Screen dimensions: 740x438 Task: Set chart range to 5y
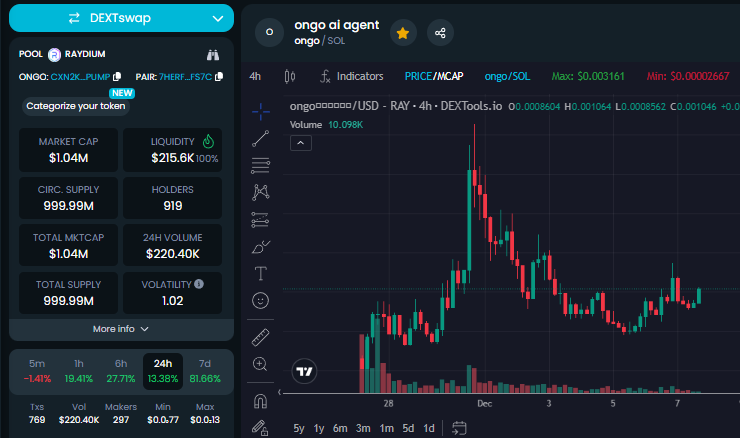[x=299, y=429]
